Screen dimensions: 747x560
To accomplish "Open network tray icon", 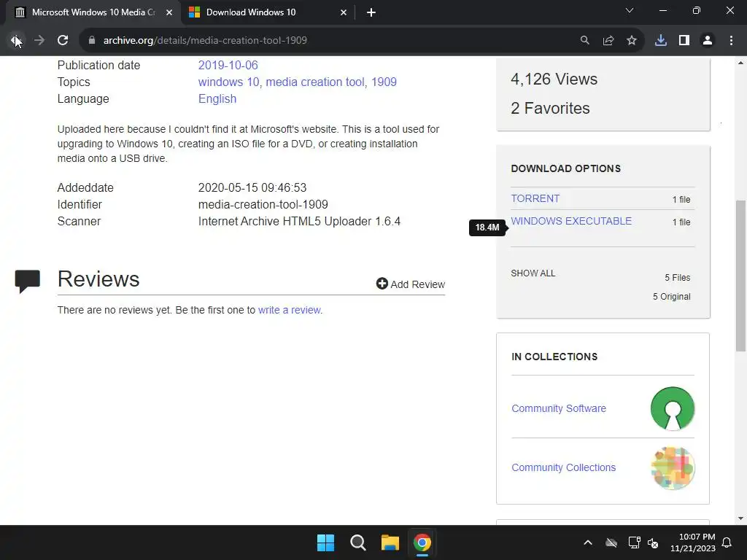I will click(634, 542).
